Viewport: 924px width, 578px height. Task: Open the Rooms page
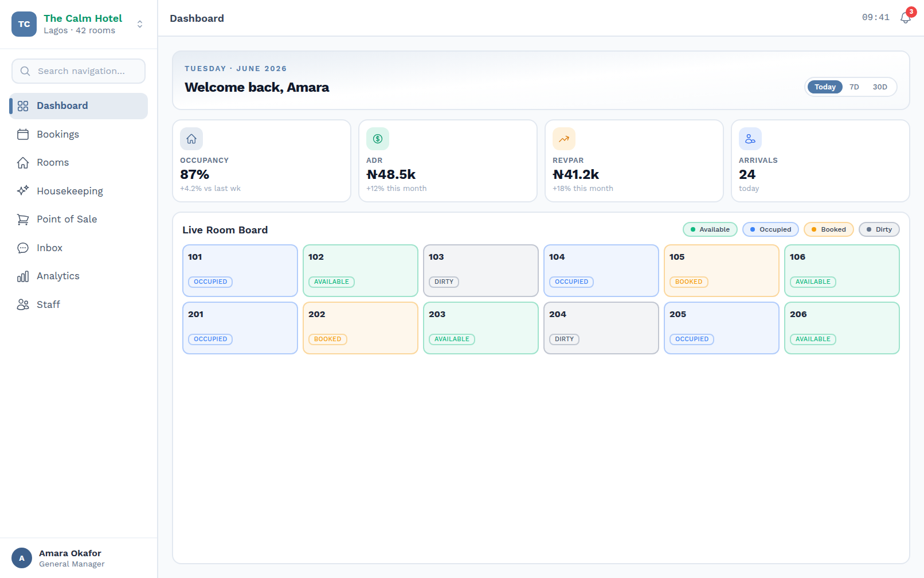pyautogui.click(x=79, y=163)
